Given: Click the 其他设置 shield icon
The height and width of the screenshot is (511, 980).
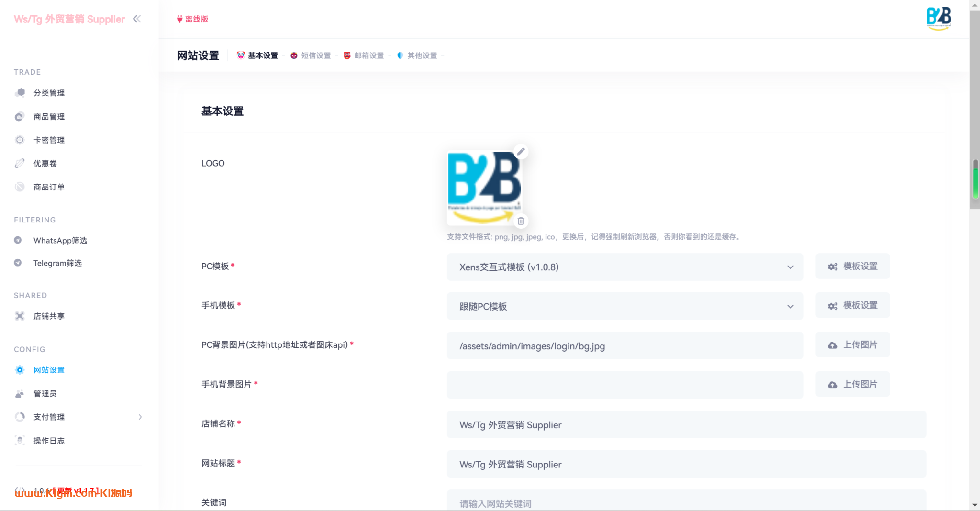Looking at the screenshot, I should point(400,56).
